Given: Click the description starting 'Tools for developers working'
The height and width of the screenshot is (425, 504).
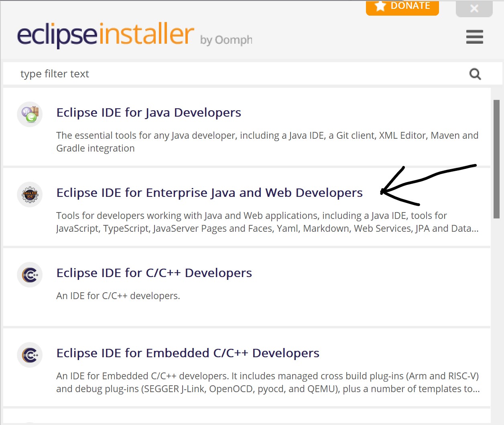Looking at the screenshot, I should pos(267,222).
